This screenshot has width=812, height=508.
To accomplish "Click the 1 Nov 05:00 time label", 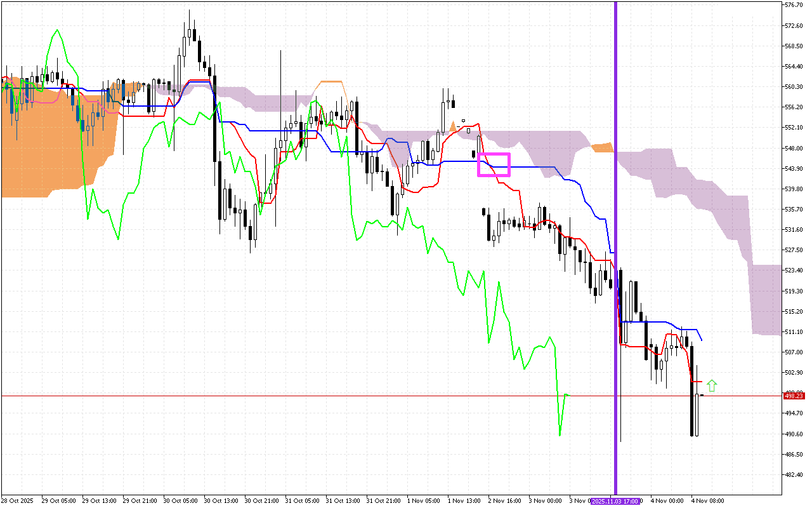I will 424,501.
